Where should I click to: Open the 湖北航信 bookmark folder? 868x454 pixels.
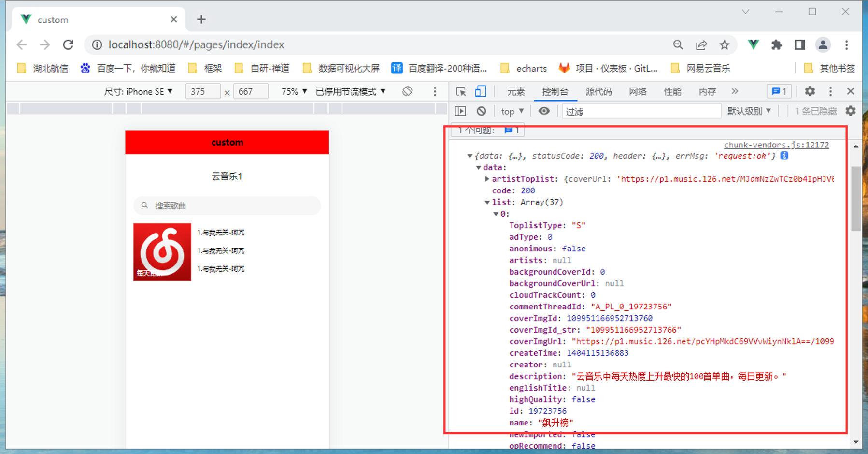click(x=43, y=68)
